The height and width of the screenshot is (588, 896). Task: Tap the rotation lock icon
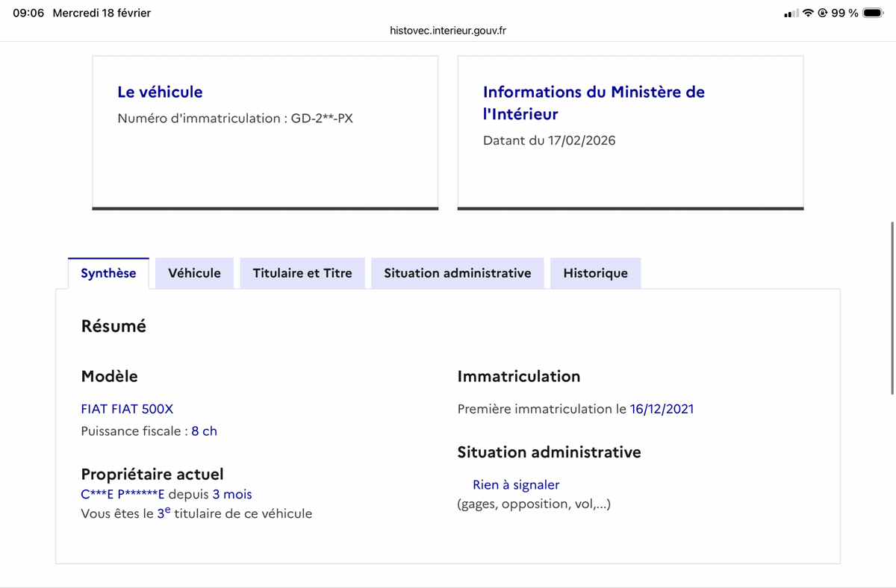(823, 13)
